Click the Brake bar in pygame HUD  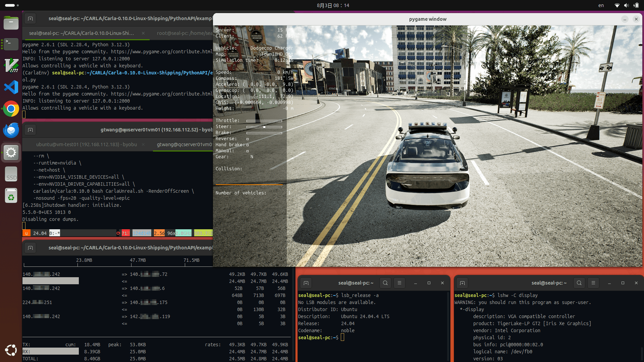pyautogui.click(x=264, y=133)
